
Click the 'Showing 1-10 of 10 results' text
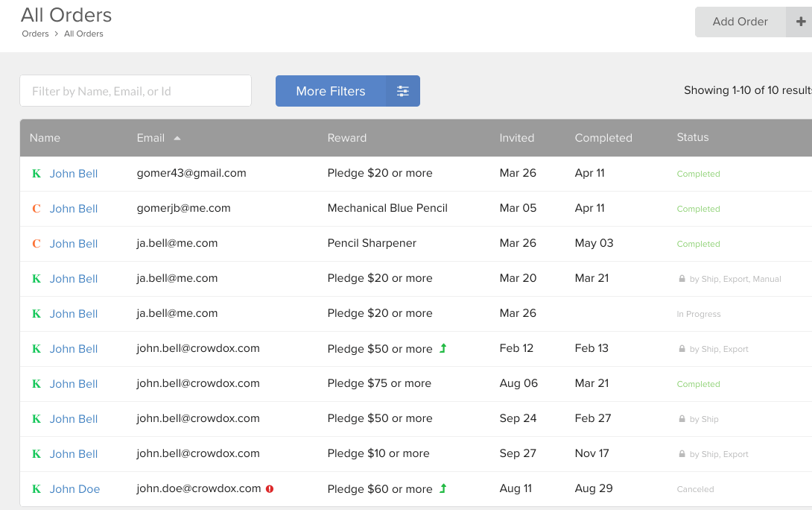[x=748, y=90]
